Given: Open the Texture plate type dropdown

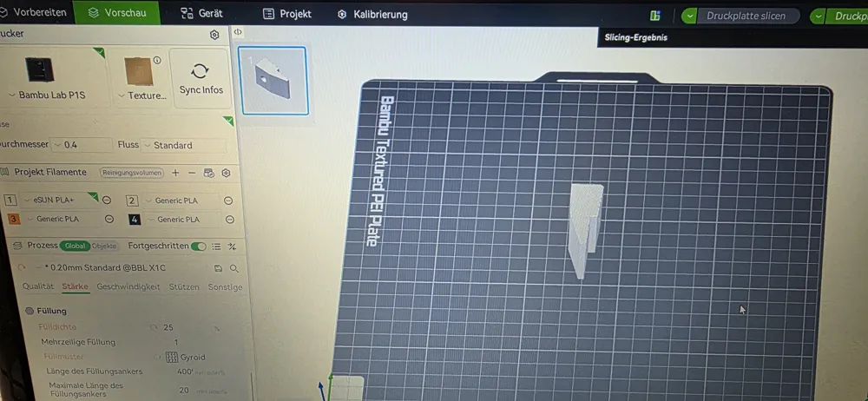Looking at the screenshot, I should pyautogui.click(x=143, y=95).
